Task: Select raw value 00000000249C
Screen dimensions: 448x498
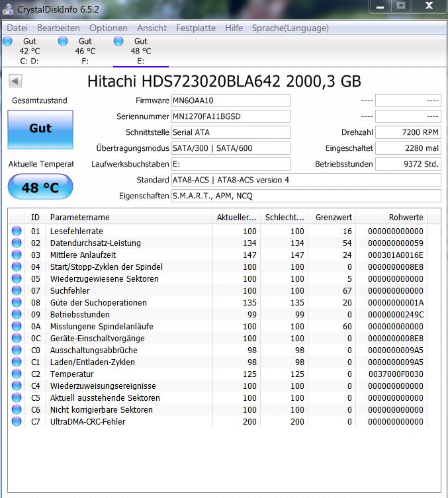Action: [x=396, y=314]
